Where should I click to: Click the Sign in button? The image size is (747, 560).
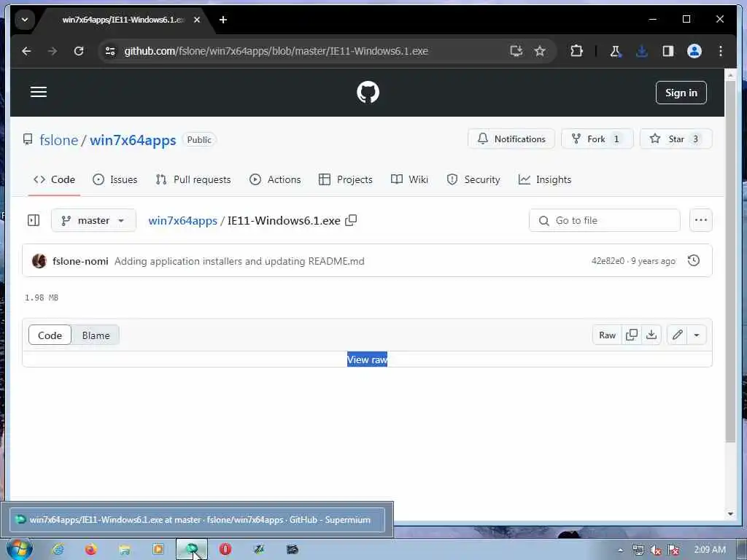click(681, 93)
